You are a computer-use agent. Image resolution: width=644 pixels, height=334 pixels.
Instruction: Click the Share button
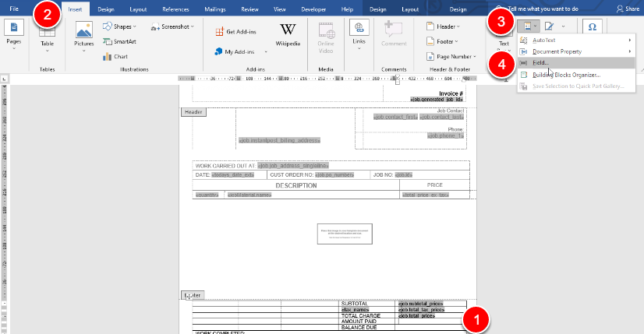click(628, 9)
